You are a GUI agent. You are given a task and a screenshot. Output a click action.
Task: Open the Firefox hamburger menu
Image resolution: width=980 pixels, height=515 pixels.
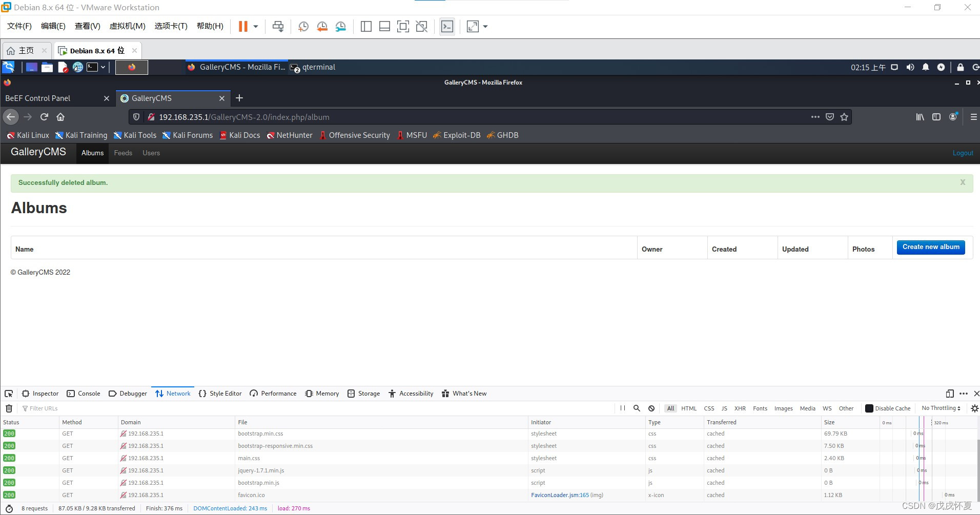coord(973,117)
